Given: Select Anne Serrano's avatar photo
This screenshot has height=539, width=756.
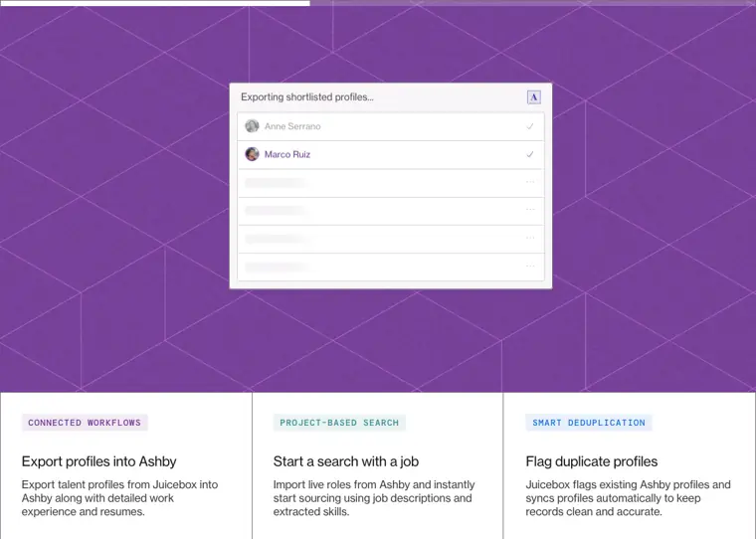Looking at the screenshot, I should (x=252, y=126).
